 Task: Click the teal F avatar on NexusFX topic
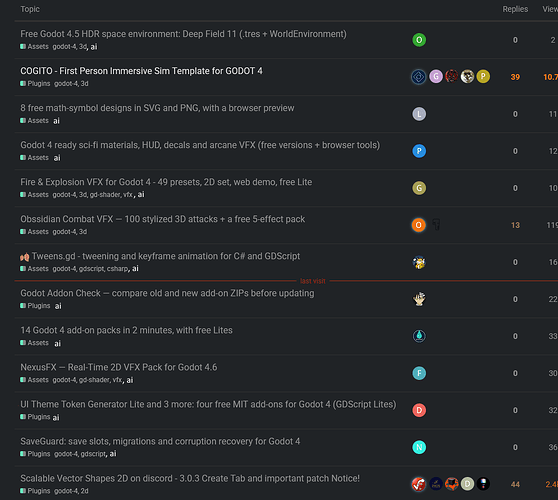pyautogui.click(x=419, y=373)
